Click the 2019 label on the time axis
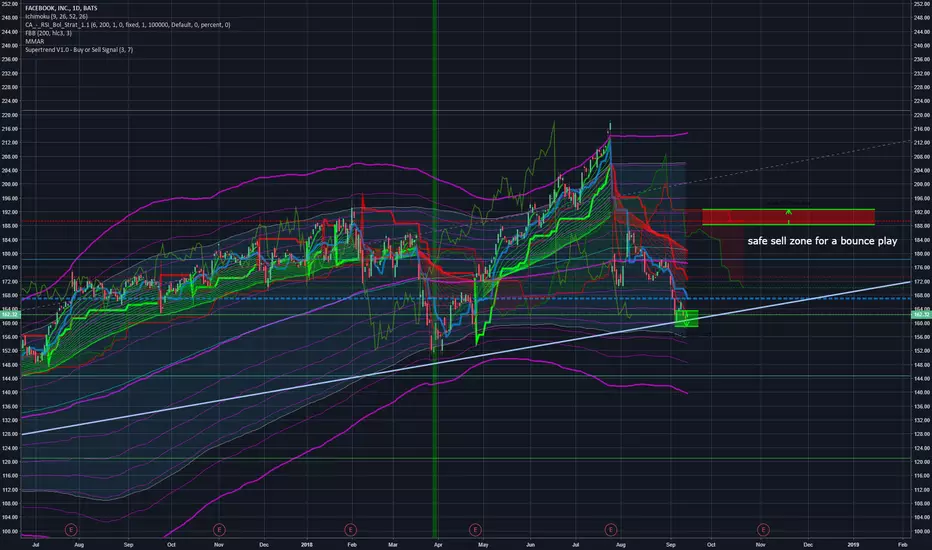The image size is (932, 550). click(854, 545)
